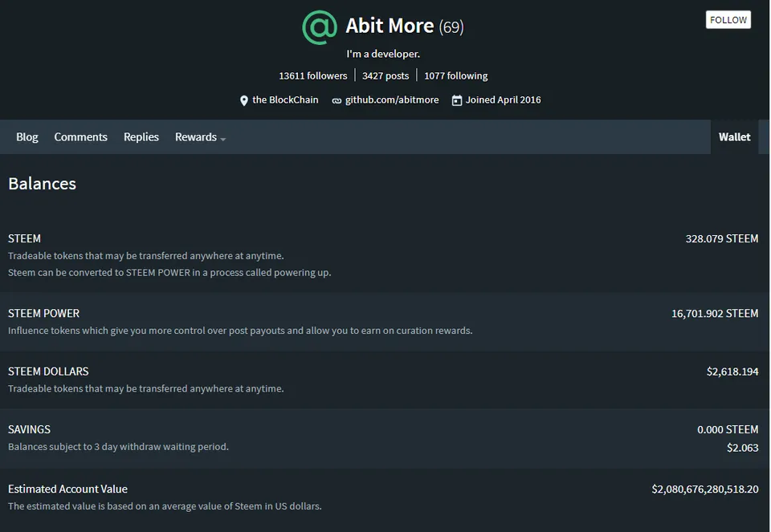Screen dimensions: 771x532
Task: Click the green @ profile avatar icon
Action: click(x=320, y=27)
